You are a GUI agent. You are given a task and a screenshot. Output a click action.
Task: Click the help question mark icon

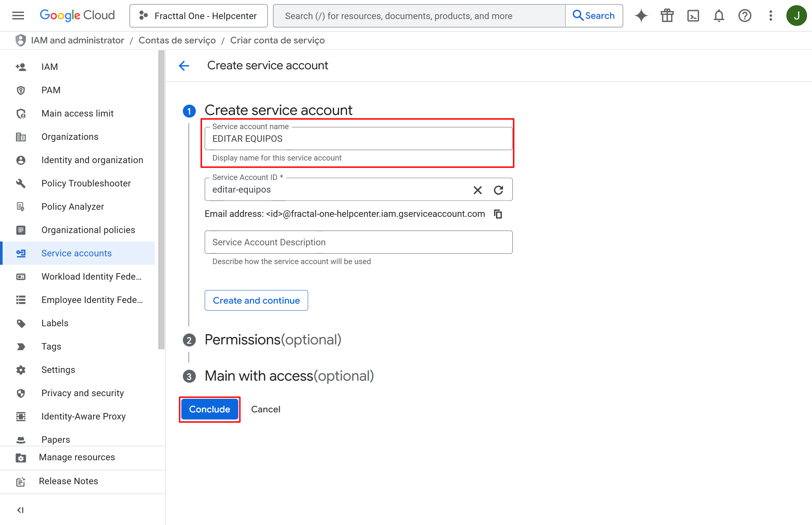pos(744,16)
